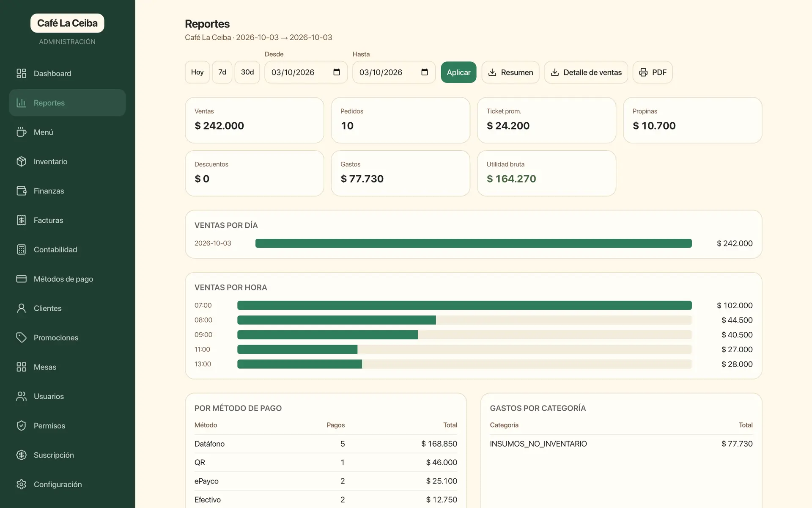The width and height of the screenshot is (812, 508).
Task: Click the Desde date input field
Action: click(306, 72)
